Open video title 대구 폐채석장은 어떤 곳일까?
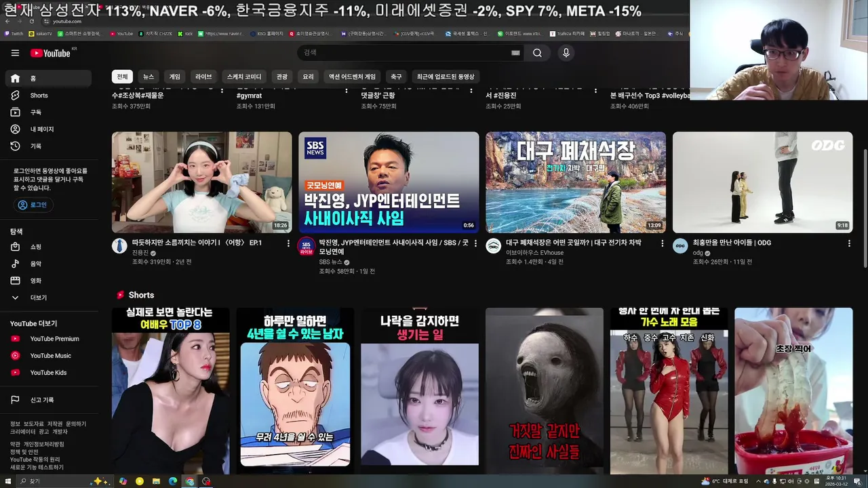Screen dimensions: 868x488 click(574, 243)
